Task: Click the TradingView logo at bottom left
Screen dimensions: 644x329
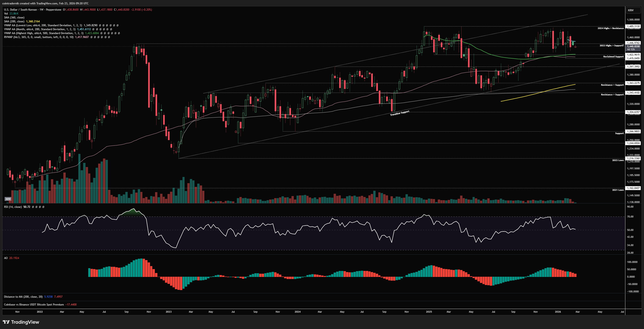Action: click(x=21, y=322)
